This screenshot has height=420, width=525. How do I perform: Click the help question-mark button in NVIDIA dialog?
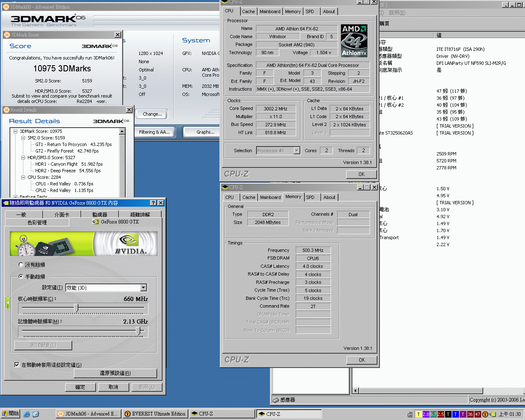pyautogui.click(x=153, y=203)
